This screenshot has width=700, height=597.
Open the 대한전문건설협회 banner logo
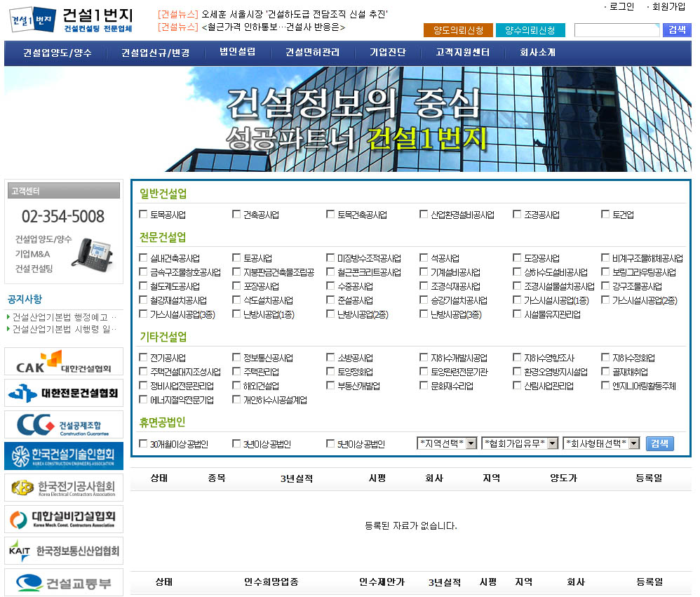pyautogui.click(x=64, y=393)
